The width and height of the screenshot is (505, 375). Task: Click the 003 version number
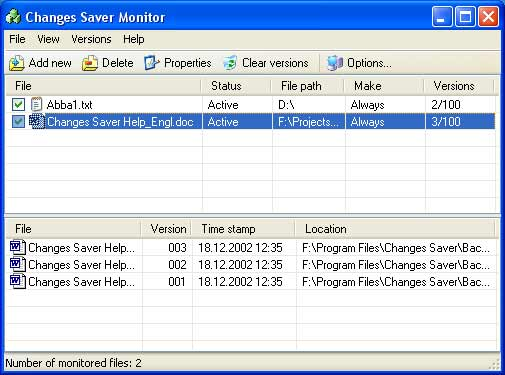coord(177,248)
